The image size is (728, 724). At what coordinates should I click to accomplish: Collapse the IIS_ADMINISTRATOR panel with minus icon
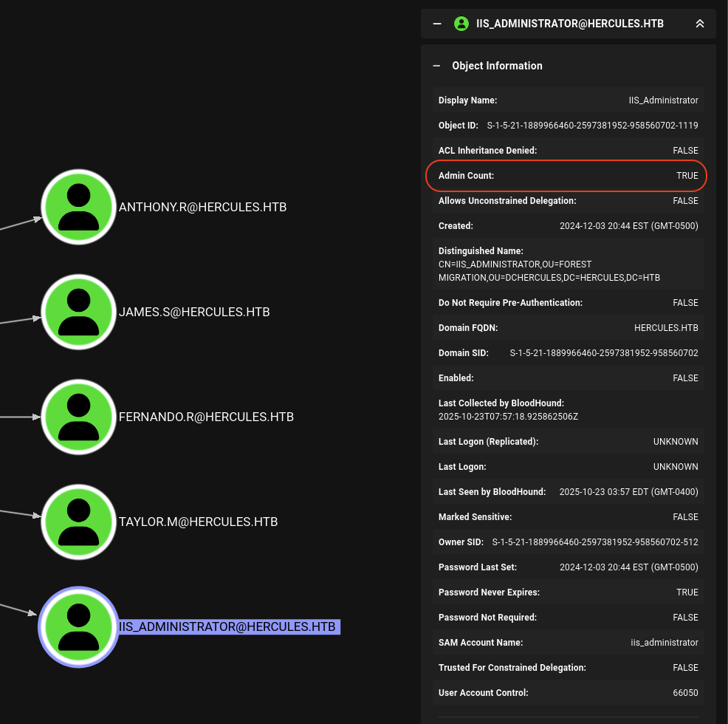437,24
